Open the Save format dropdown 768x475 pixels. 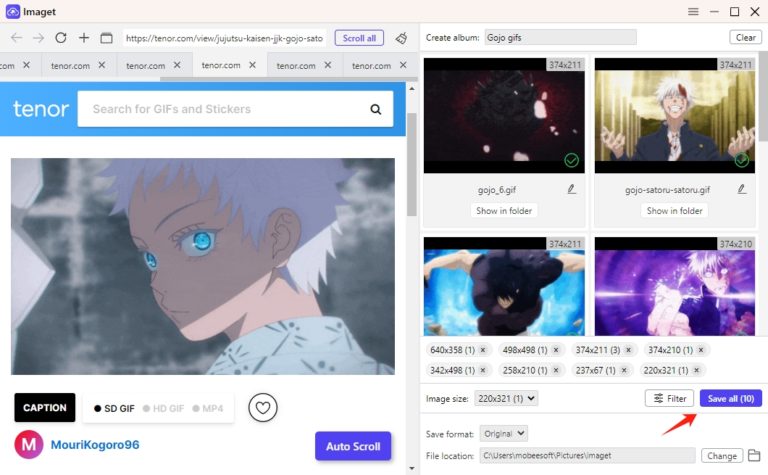click(x=504, y=434)
